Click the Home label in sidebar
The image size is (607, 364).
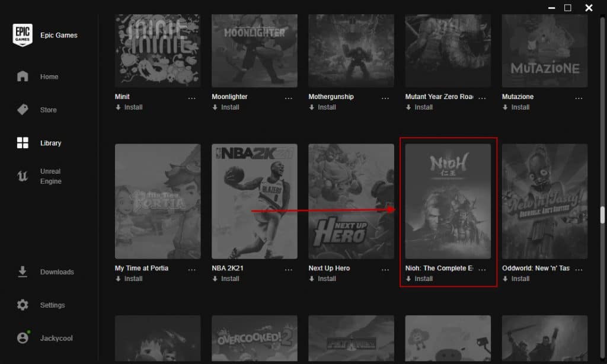(x=49, y=76)
